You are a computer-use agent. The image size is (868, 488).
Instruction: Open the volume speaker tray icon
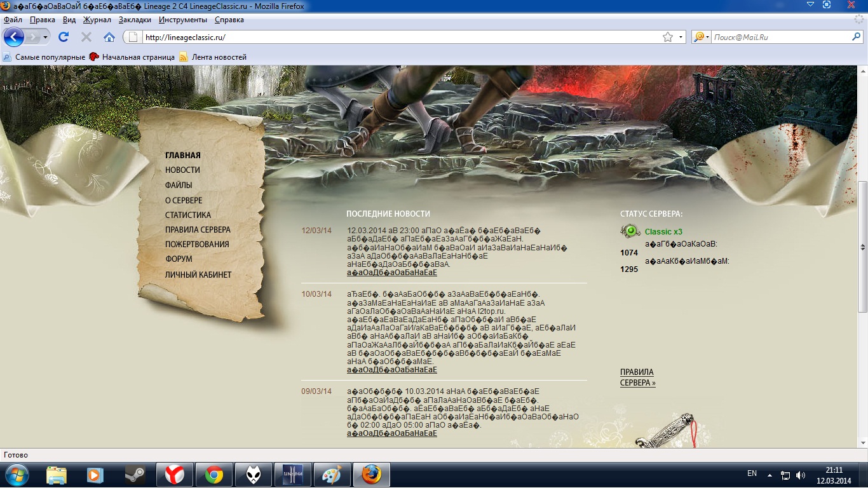point(801,475)
